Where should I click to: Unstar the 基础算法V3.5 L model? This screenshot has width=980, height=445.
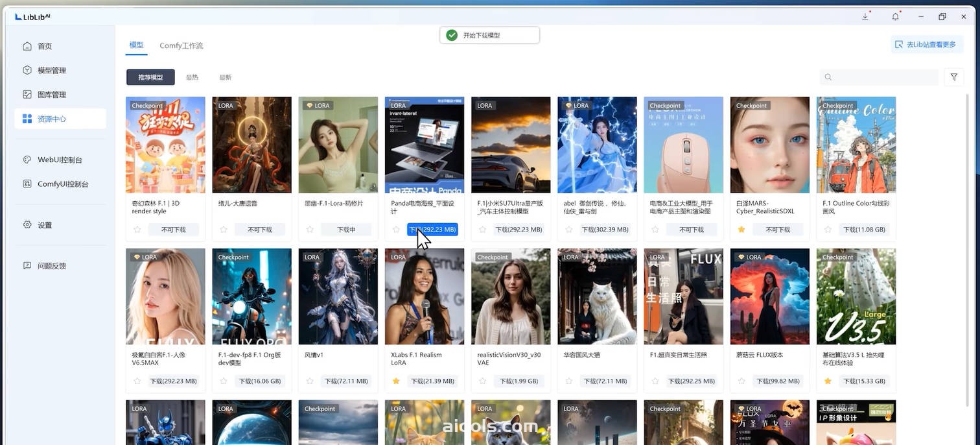(x=828, y=381)
